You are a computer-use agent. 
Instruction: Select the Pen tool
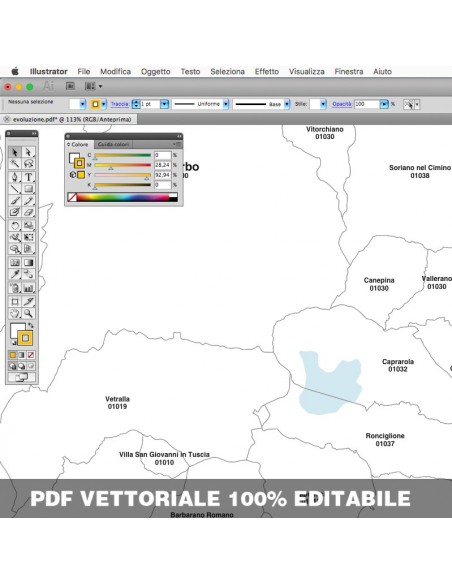click(x=15, y=177)
